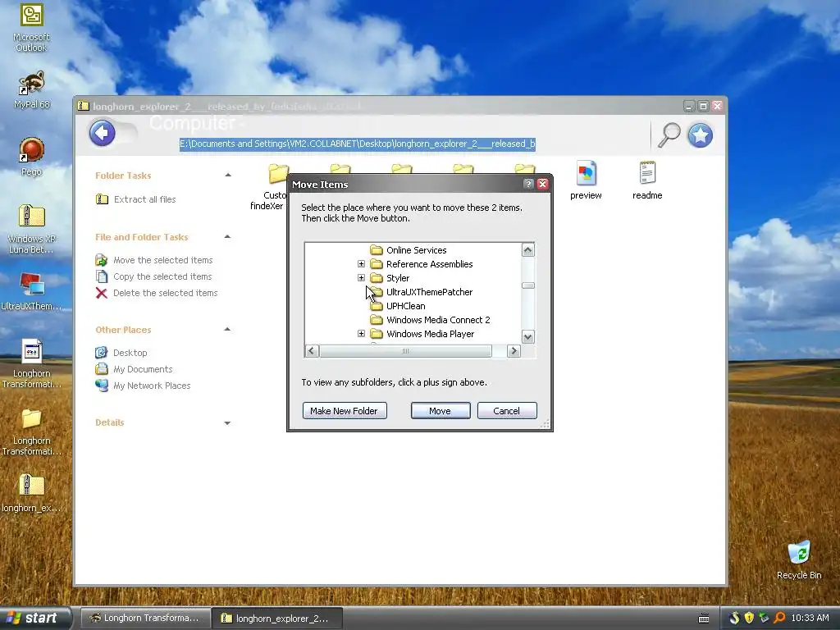Click the keyboard icon in the taskbar
Screen dimensions: 840x630
(703, 619)
